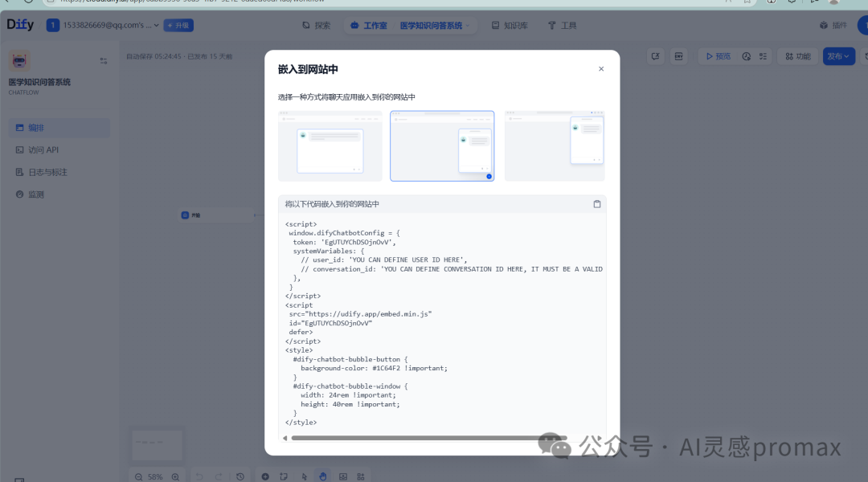This screenshot has height=482, width=868.
Task: Run the app with 预览 preview
Action: [x=719, y=56]
